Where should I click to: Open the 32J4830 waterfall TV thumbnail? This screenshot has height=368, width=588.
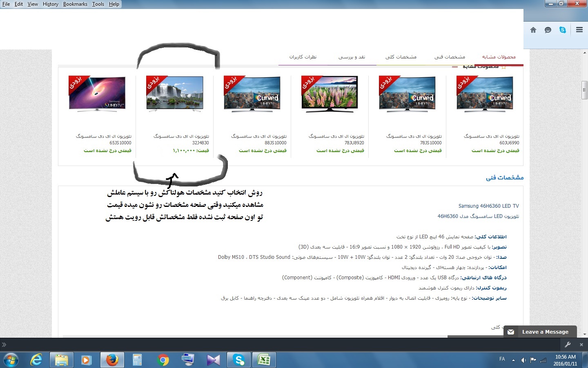click(x=175, y=94)
